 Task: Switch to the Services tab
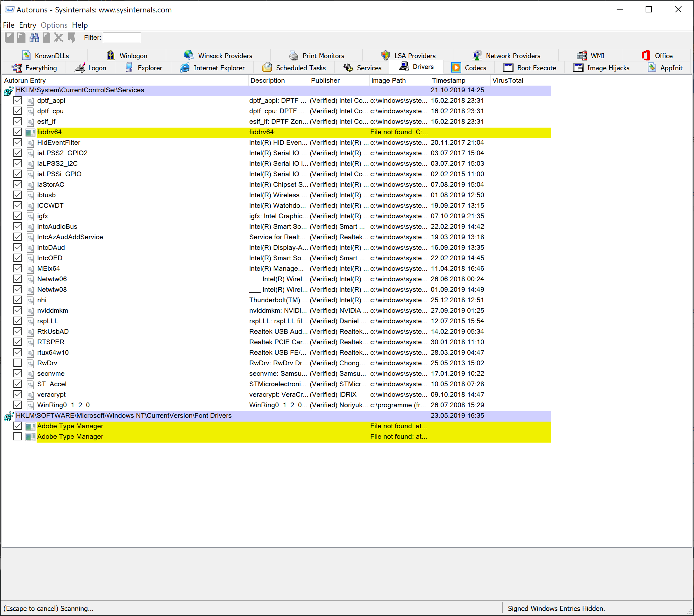362,68
